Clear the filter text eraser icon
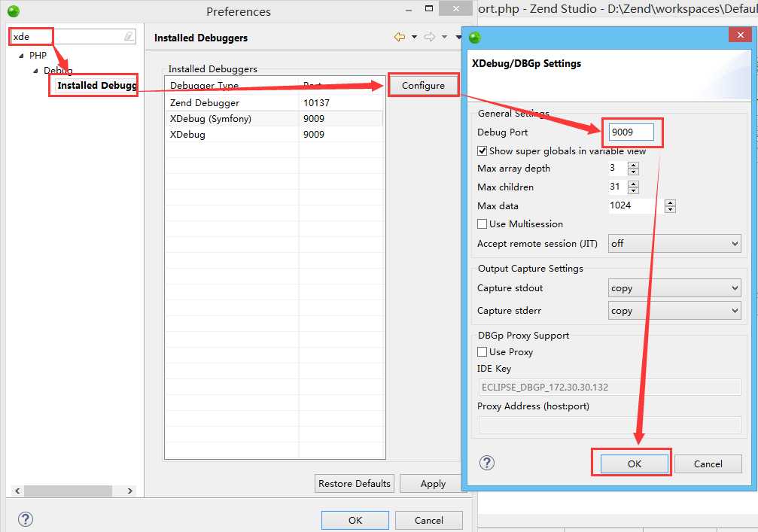Screen dimensions: 758x532 129,36
